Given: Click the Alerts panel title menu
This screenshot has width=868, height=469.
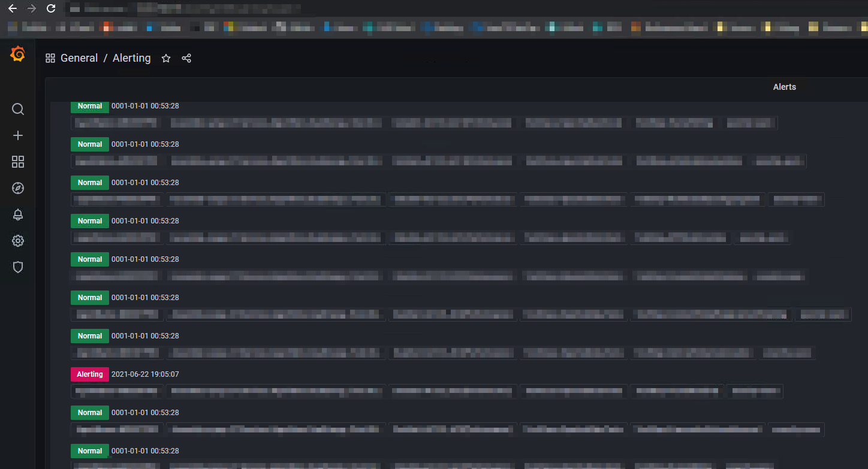Looking at the screenshot, I should point(784,87).
